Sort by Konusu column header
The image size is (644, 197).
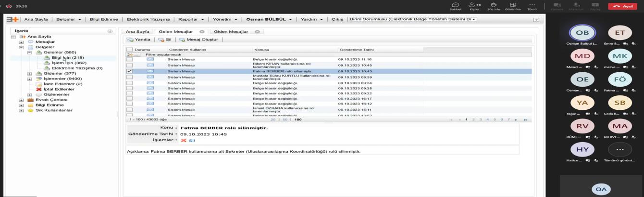point(261,50)
